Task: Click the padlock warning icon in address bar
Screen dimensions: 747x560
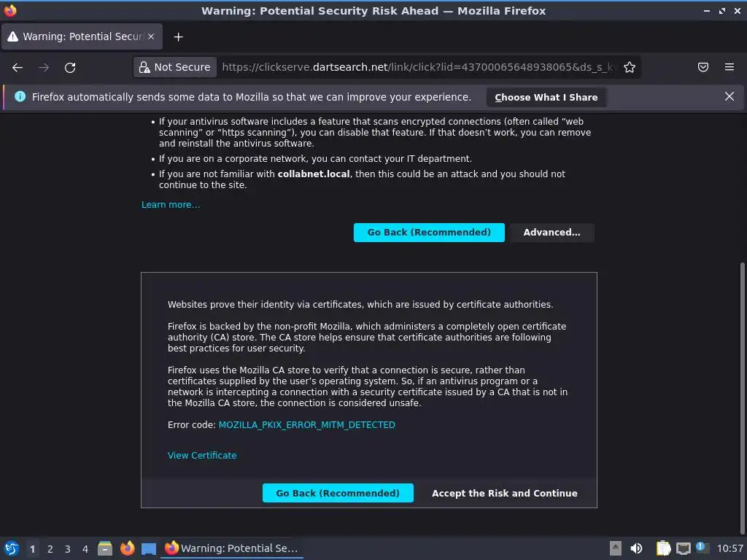Action: 144,67
